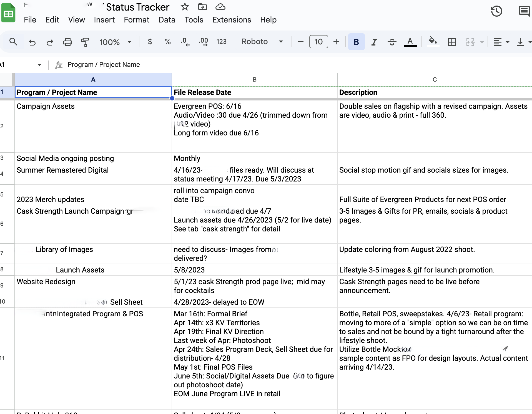The width and height of the screenshot is (532, 414).
Task: Open the Edit menu
Action: click(52, 20)
